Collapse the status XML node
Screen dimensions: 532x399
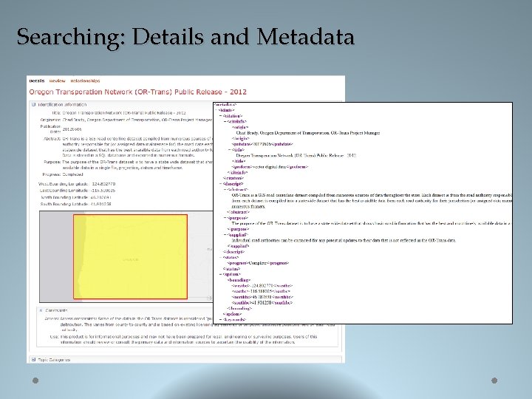[220, 257]
